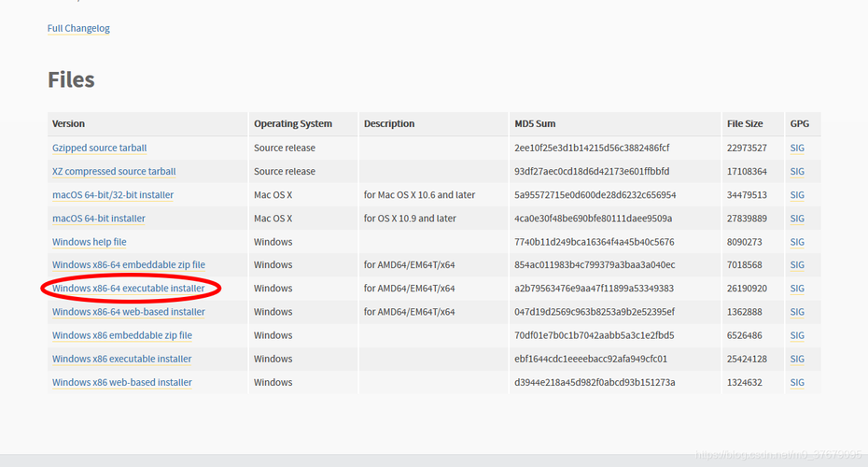
Task: Select 'for Mac OS X 10.6 and later' description
Action: (x=419, y=195)
